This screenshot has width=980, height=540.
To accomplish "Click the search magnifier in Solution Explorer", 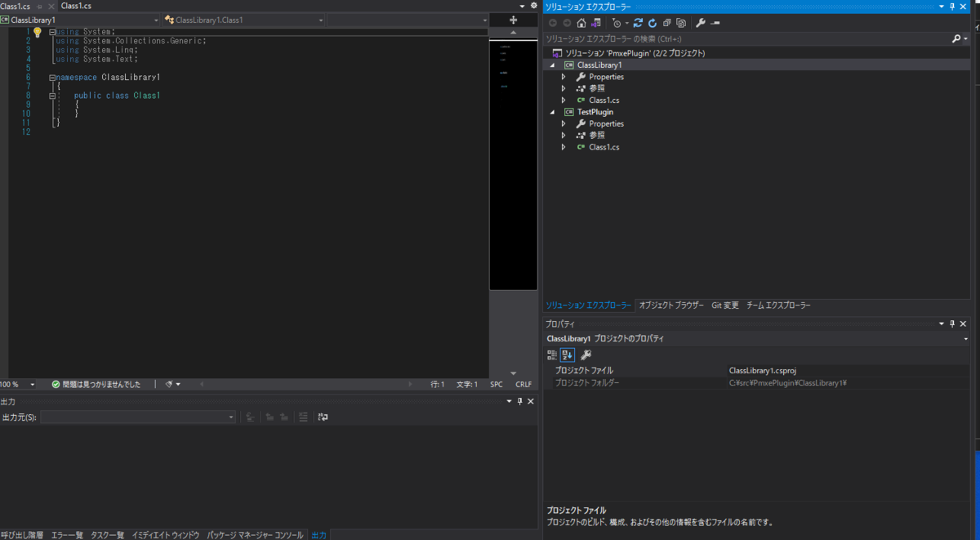I will pos(956,38).
